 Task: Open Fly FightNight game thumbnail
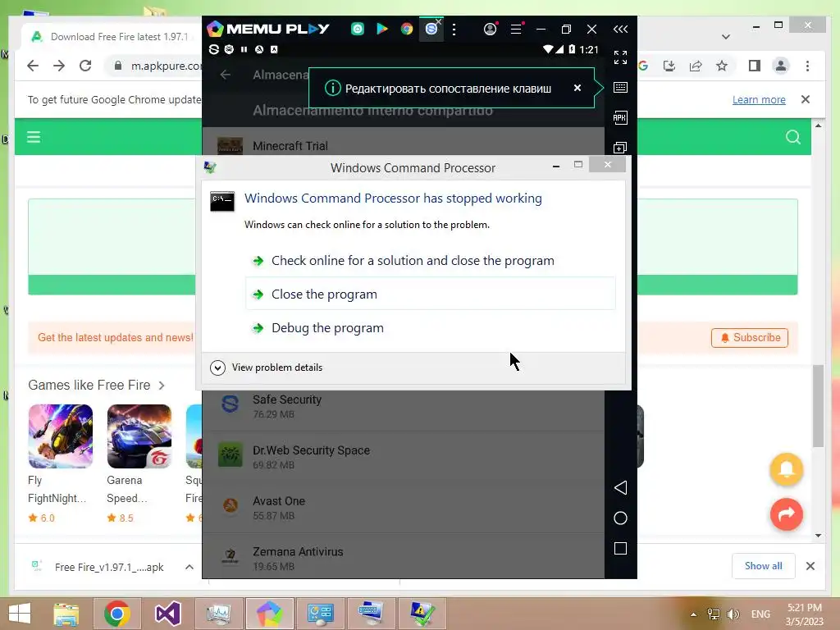(x=61, y=436)
